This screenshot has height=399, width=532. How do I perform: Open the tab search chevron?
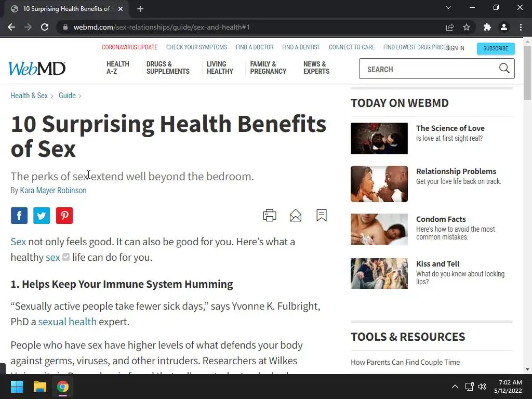pos(448,7)
